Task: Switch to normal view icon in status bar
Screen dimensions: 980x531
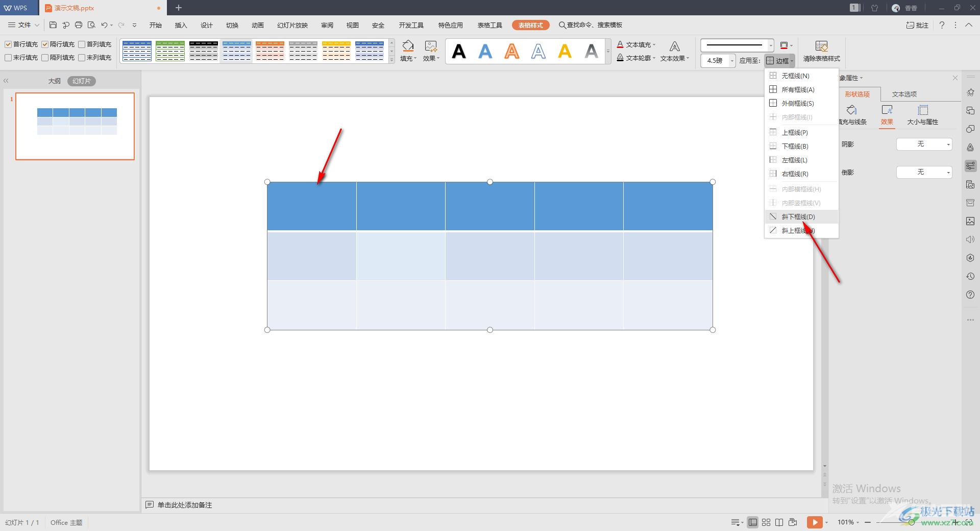Action: (x=753, y=522)
